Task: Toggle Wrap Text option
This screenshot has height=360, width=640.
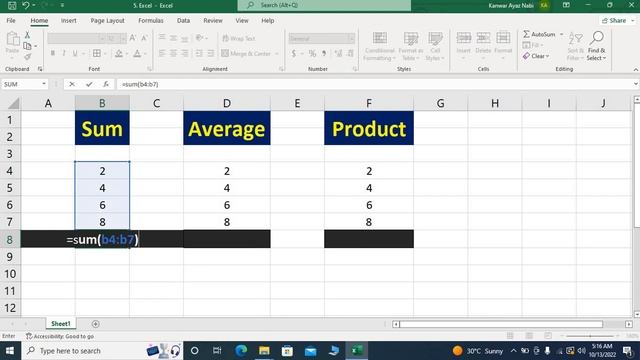Action: pyautogui.click(x=239, y=38)
